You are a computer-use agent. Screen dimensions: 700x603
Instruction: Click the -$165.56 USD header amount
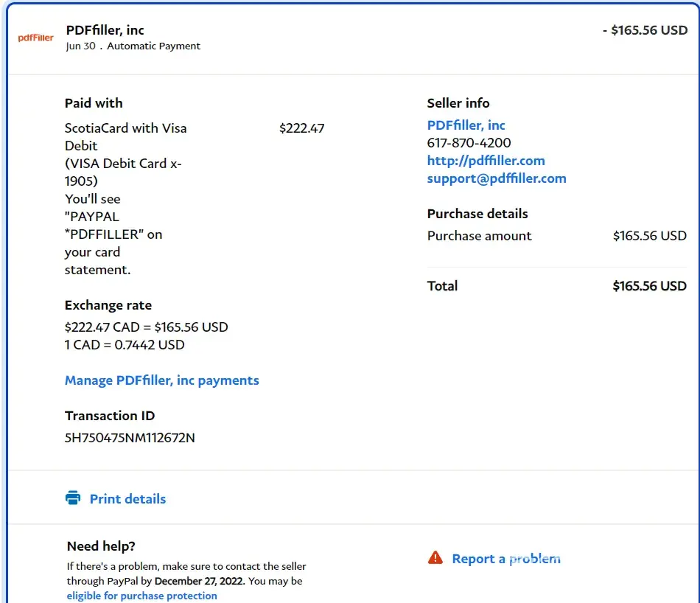coord(645,31)
